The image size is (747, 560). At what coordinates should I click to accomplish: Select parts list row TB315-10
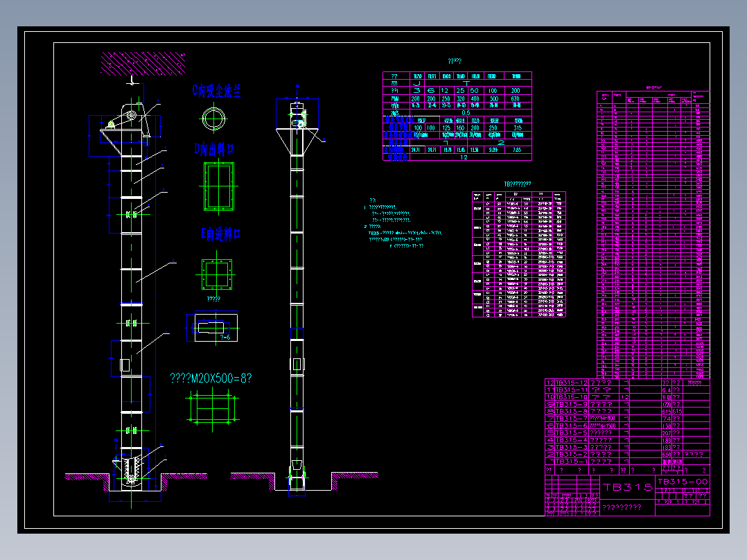(627, 397)
